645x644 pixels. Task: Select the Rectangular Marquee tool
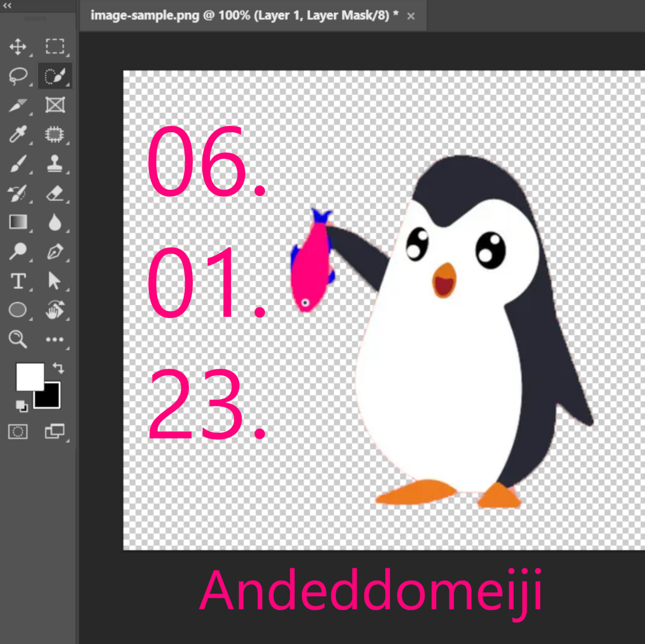pyautogui.click(x=54, y=47)
